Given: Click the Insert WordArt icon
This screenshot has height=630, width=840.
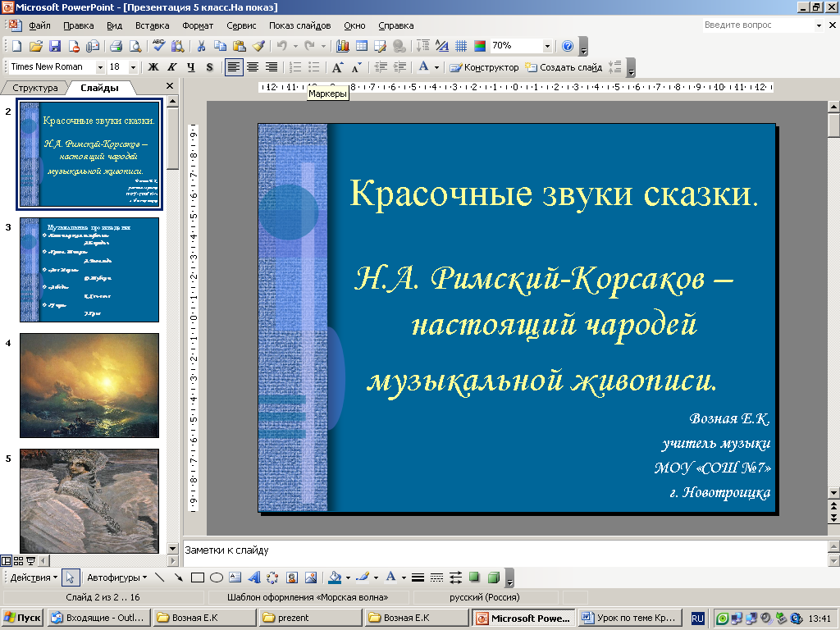Looking at the screenshot, I should coord(253,577).
